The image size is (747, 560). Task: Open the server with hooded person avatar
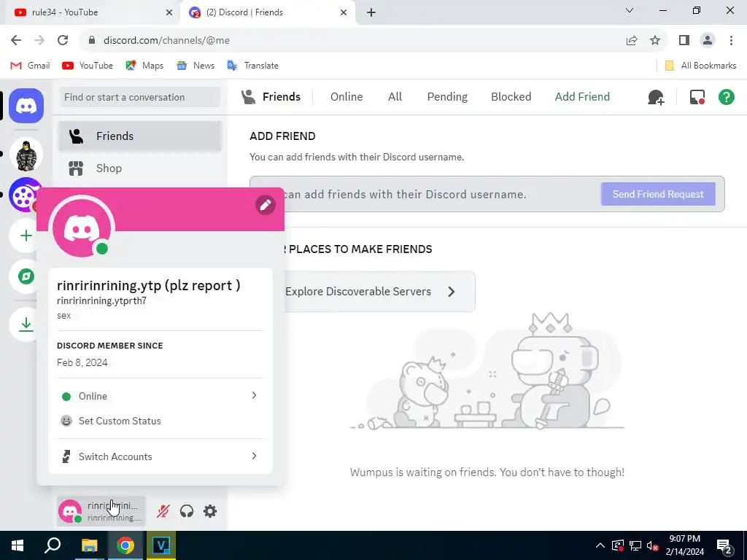click(26, 155)
